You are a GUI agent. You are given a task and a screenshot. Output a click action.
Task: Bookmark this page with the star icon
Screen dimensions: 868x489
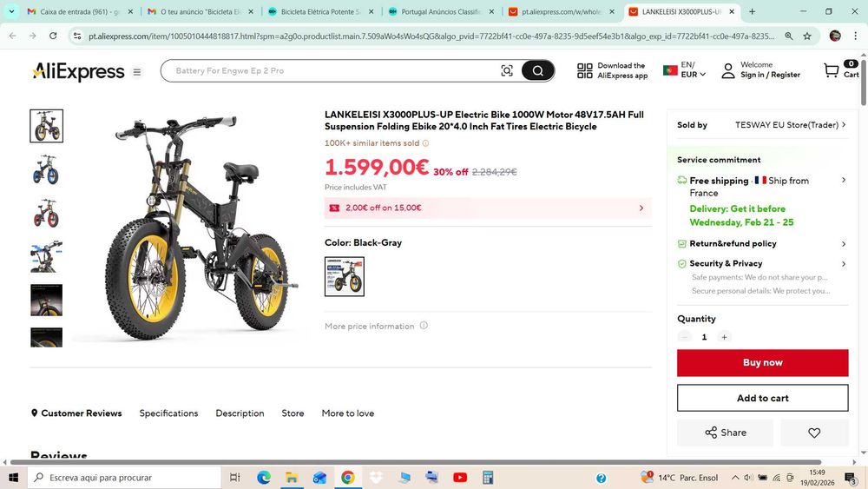[x=807, y=36]
